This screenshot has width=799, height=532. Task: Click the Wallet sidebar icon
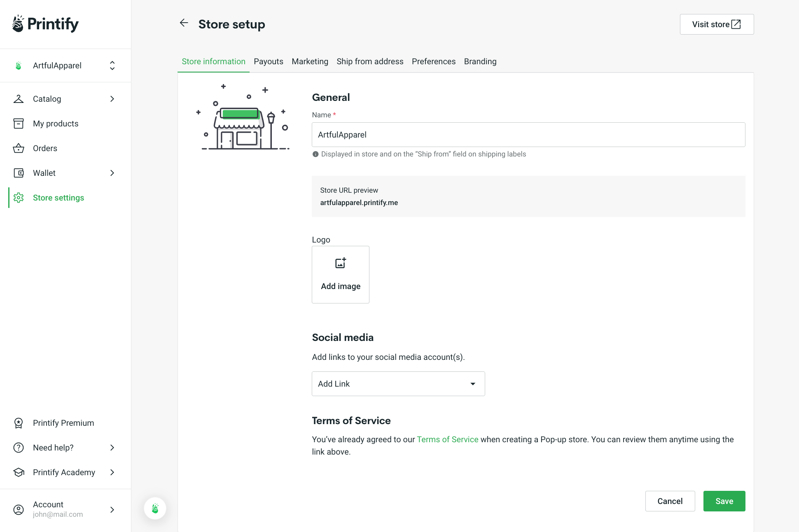click(x=19, y=173)
